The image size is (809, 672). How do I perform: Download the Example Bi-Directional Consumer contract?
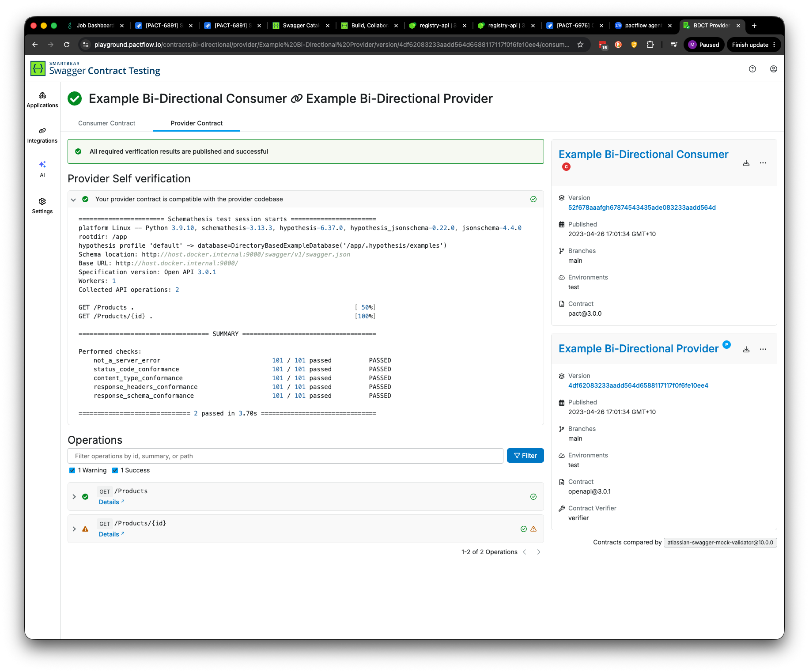click(x=746, y=163)
